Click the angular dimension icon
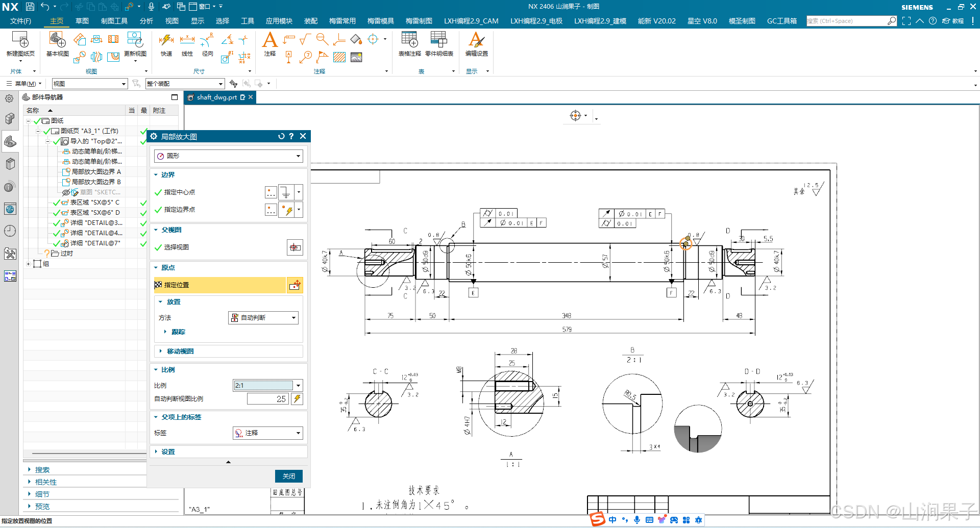980x528 pixels. tap(227, 39)
